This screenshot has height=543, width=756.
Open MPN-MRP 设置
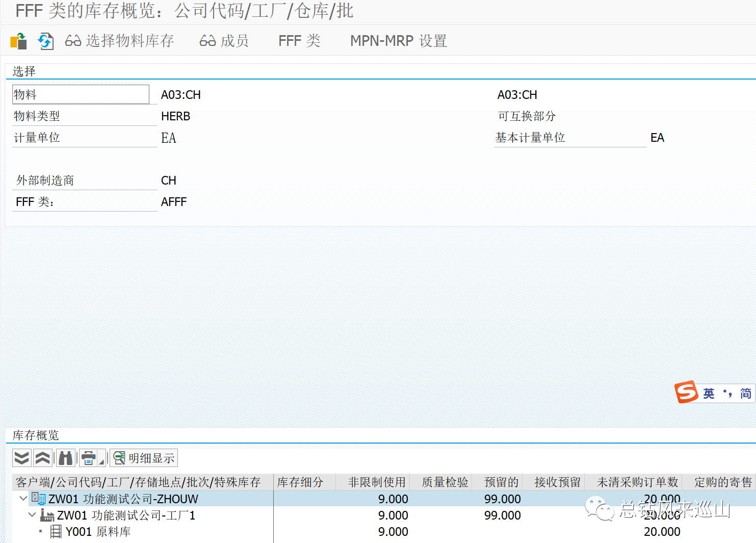tap(399, 41)
